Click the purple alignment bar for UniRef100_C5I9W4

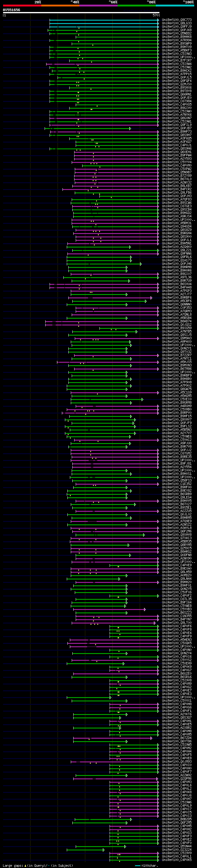click(103, 64)
